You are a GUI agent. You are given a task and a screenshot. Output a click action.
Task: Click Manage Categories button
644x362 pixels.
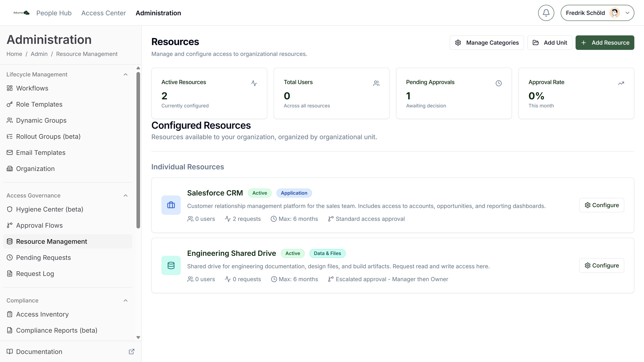(486, 43)
